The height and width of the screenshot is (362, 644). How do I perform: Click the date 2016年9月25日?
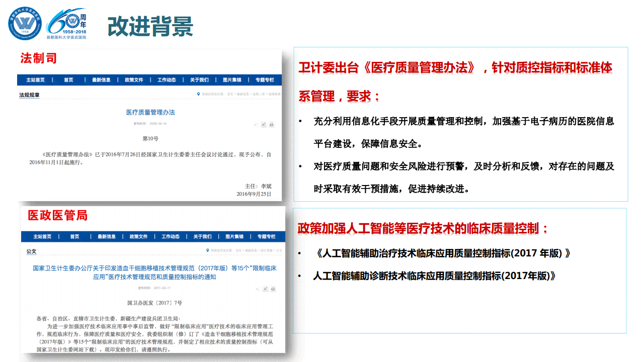tap(254, 194)
